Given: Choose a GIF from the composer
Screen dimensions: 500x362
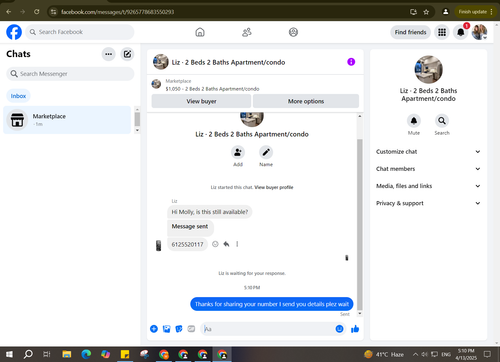Looking at the screenshot, I should pyautogui.click(x=191, y=329).
